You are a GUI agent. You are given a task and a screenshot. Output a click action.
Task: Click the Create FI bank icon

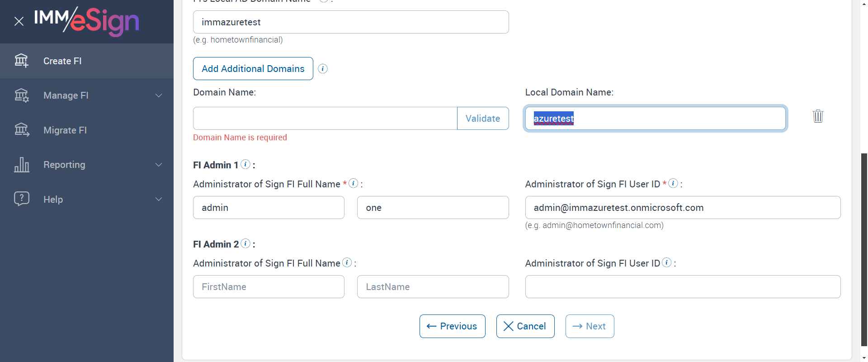pos(21,61)
